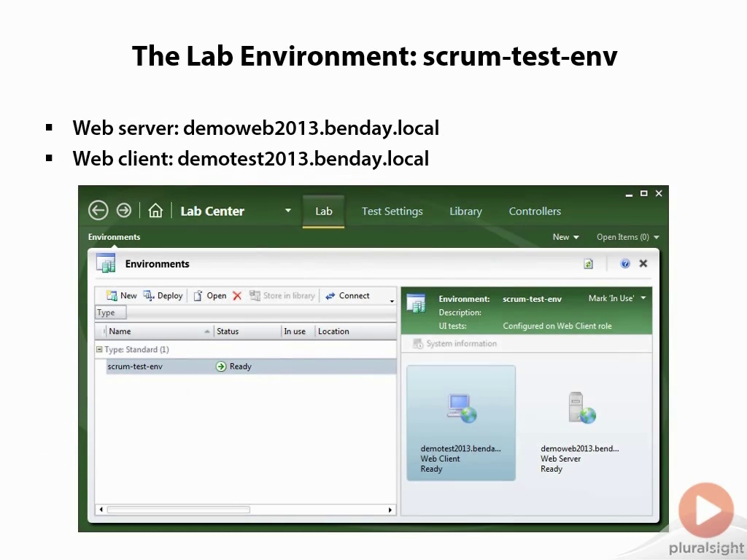This screenshot has height=560, width=747.
Task: Click the Ready status text in the scrum-test-env row
Action: coord(241,366)
